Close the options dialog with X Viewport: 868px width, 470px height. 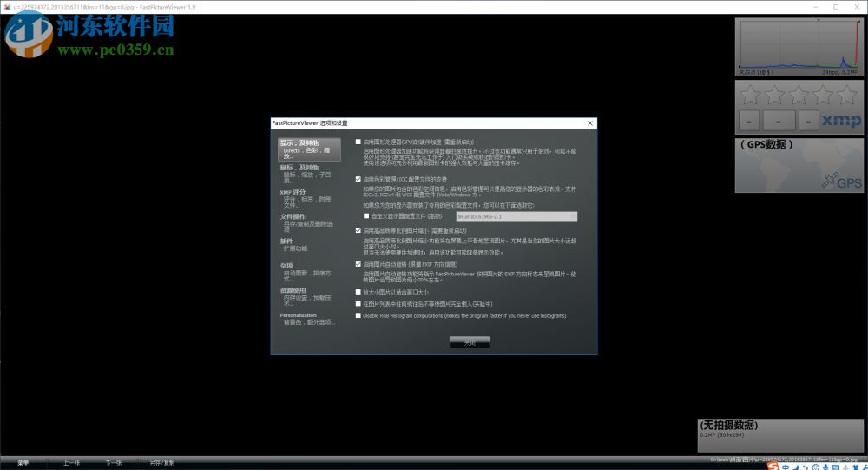[x=590, y=123]
